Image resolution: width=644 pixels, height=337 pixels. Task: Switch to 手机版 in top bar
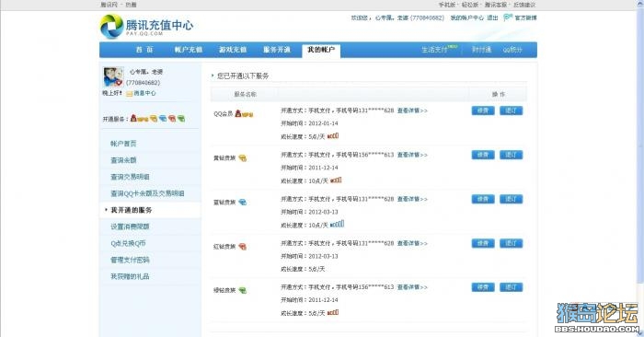pyautogui.click(x=447, y=5)
